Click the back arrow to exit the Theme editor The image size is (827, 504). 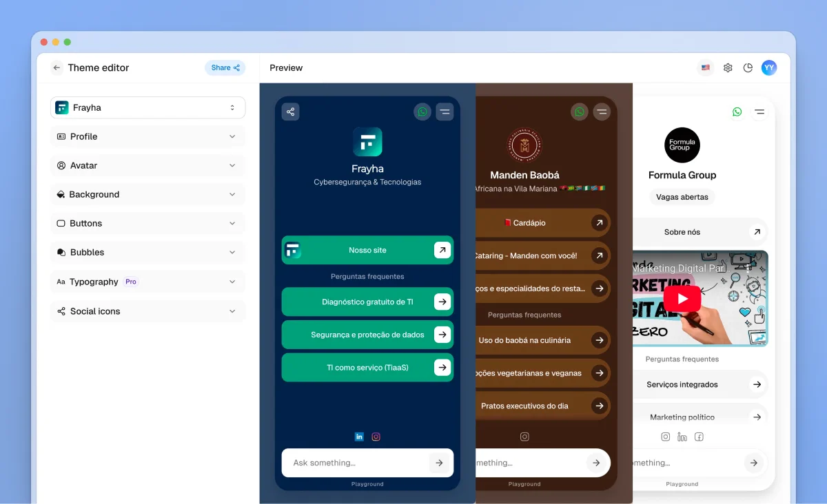[x=56, y=67]
